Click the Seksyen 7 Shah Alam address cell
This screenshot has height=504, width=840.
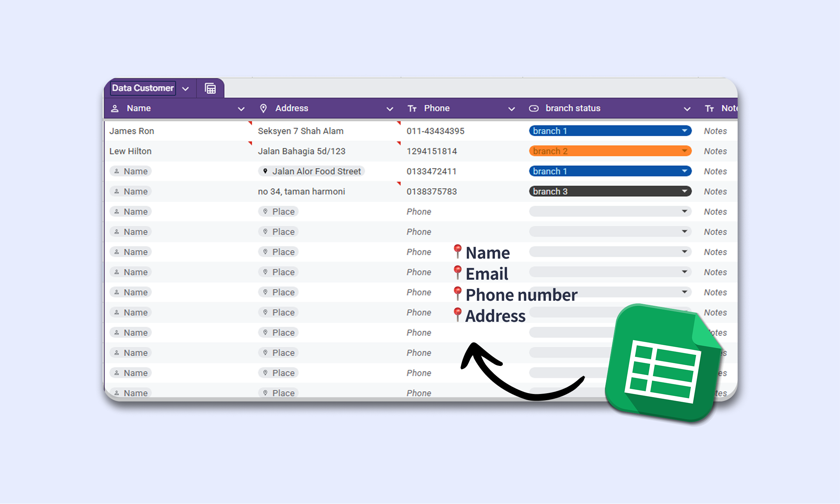[x=301, y=131]
